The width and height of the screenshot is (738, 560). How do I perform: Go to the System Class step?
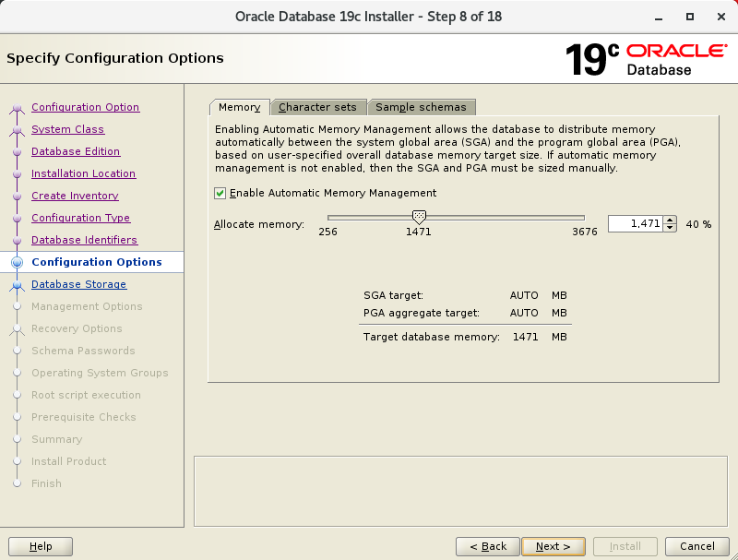click(x=67, y=129)
